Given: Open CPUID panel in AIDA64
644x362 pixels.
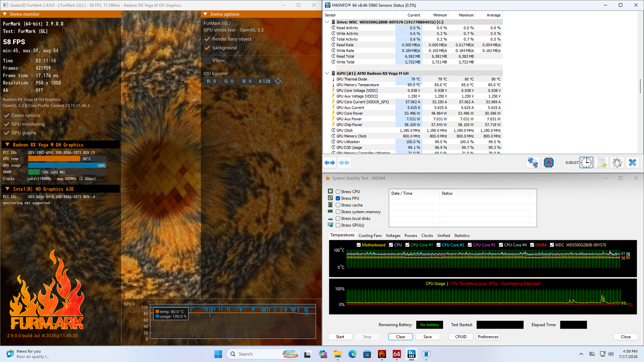Looking at the screenshot, I should click(461, 337).
